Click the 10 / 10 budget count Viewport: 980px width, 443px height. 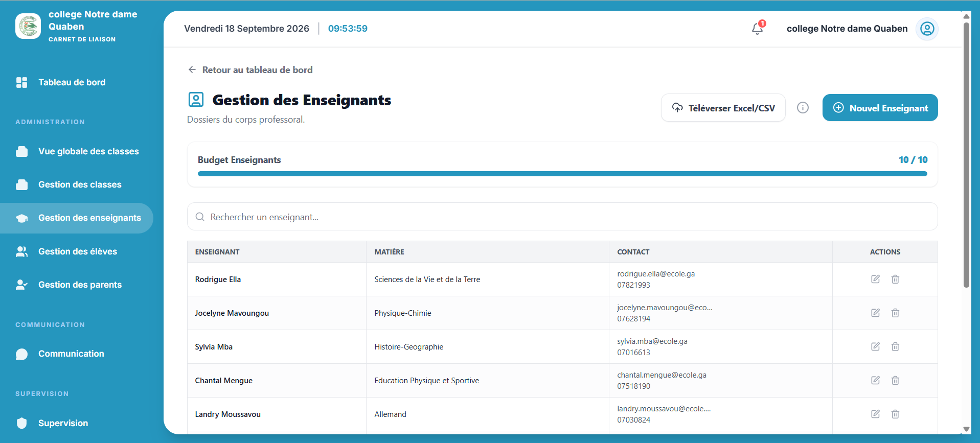click(913, 160)
